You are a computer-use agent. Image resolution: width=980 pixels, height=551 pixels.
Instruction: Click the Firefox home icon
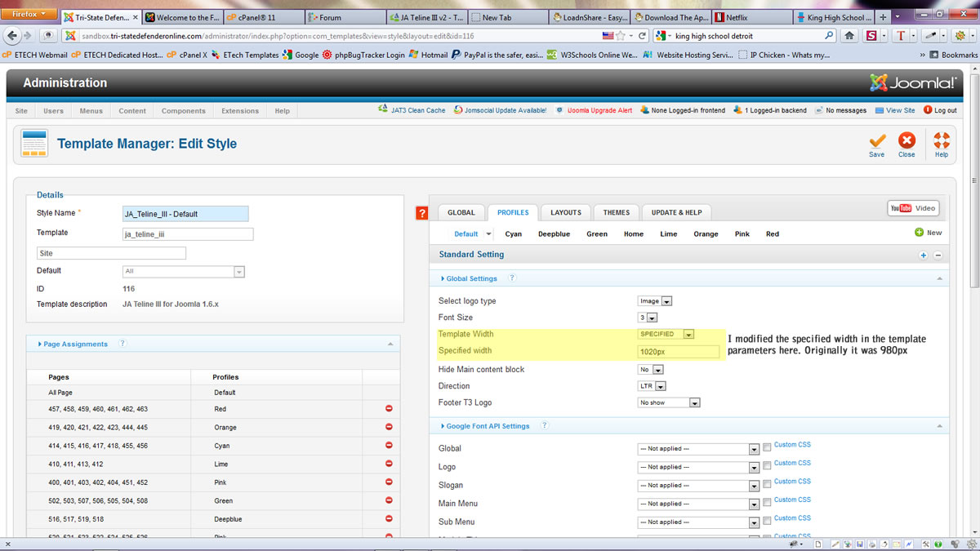[x=850, y=36]
